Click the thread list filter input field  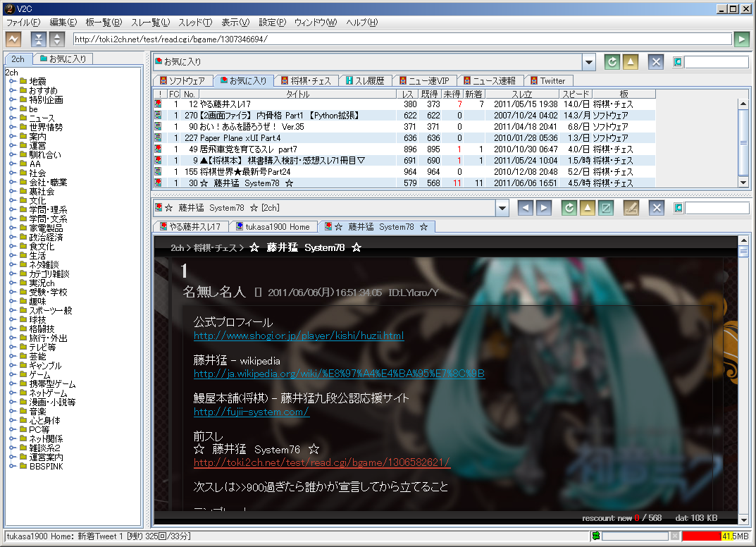click(x=717, y=62)
